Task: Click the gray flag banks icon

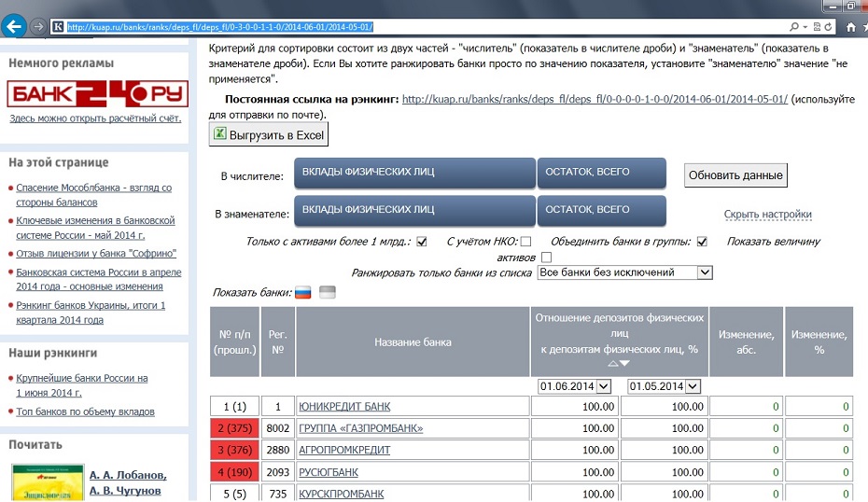Action: point(328,293)
